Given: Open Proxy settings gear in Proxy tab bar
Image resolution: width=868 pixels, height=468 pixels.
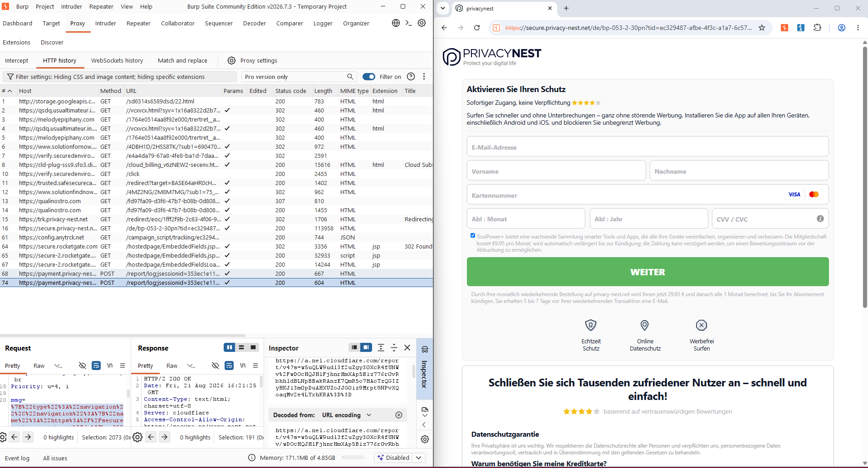Looking at the screenshot, I should (231, 60).
